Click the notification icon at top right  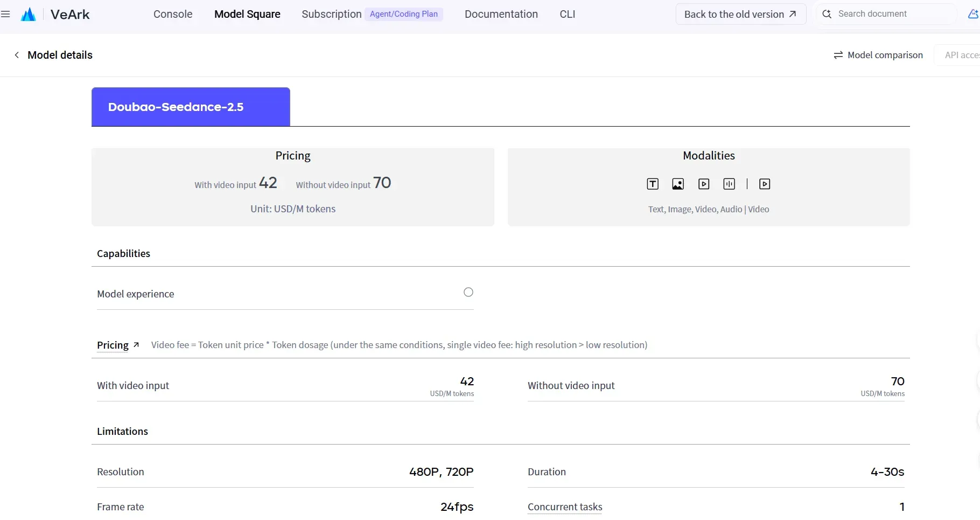point(974,14)
